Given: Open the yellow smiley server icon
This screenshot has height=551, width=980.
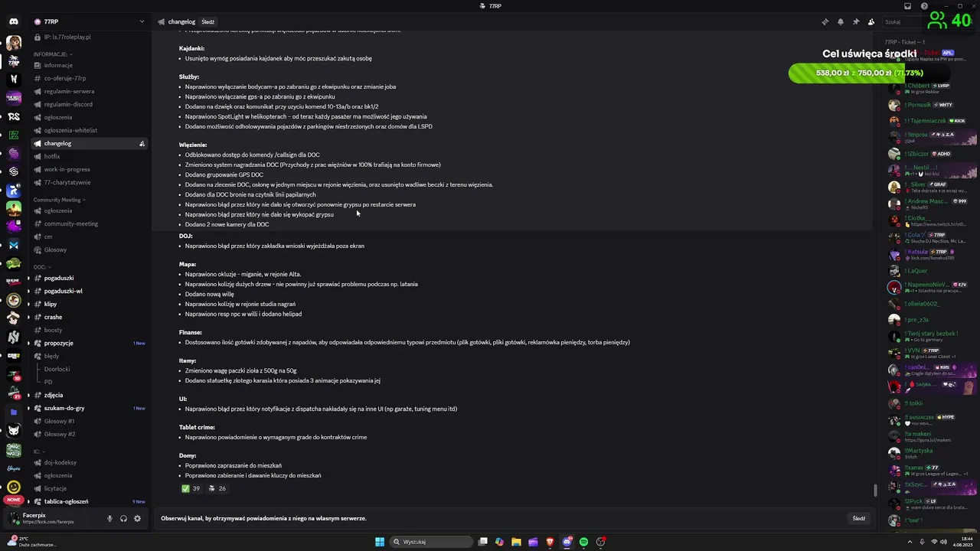Looking at the screenshot, I should (x=14, y=487).
